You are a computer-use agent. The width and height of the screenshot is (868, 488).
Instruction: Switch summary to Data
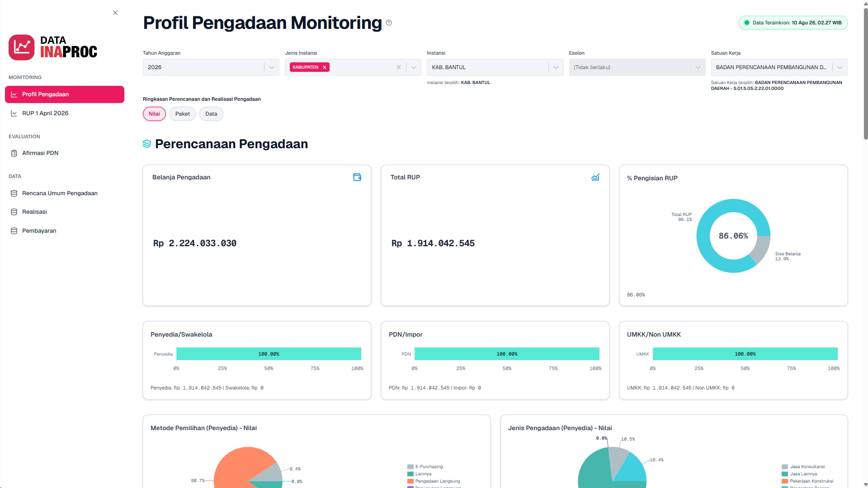pos(211,114)
